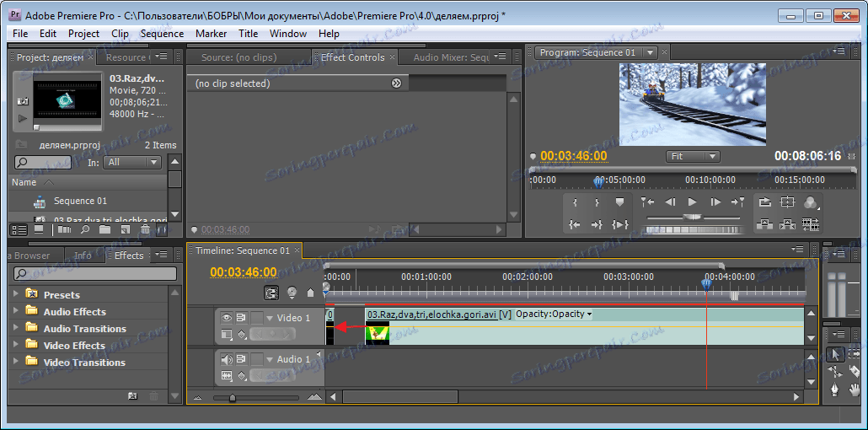Open the Fit zoom level dropdown
Image resolution: width=868 pixels, height=430 pixels.
(x=693, y=156)
